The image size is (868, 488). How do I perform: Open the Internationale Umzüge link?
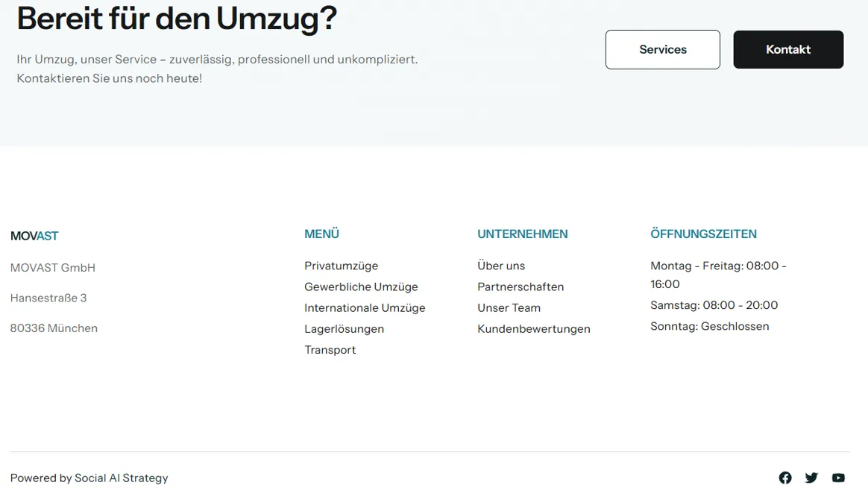point(365,308)
